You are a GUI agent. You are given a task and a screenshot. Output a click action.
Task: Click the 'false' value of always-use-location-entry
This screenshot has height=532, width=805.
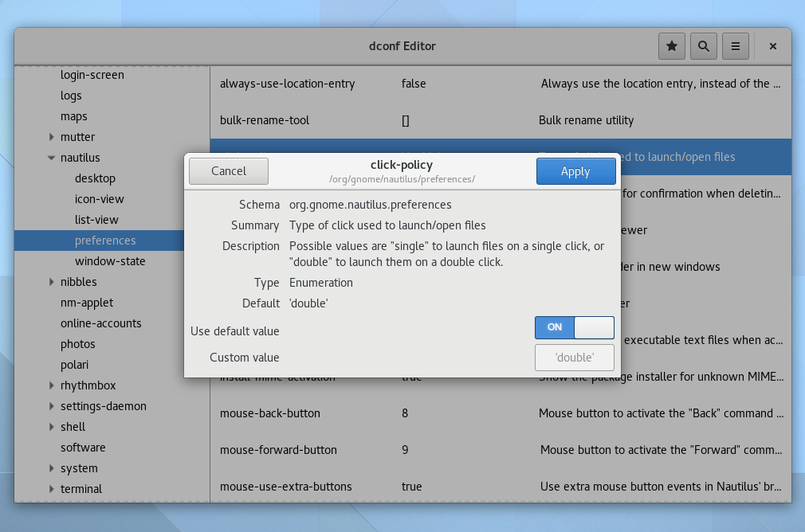tap(414, 84)
